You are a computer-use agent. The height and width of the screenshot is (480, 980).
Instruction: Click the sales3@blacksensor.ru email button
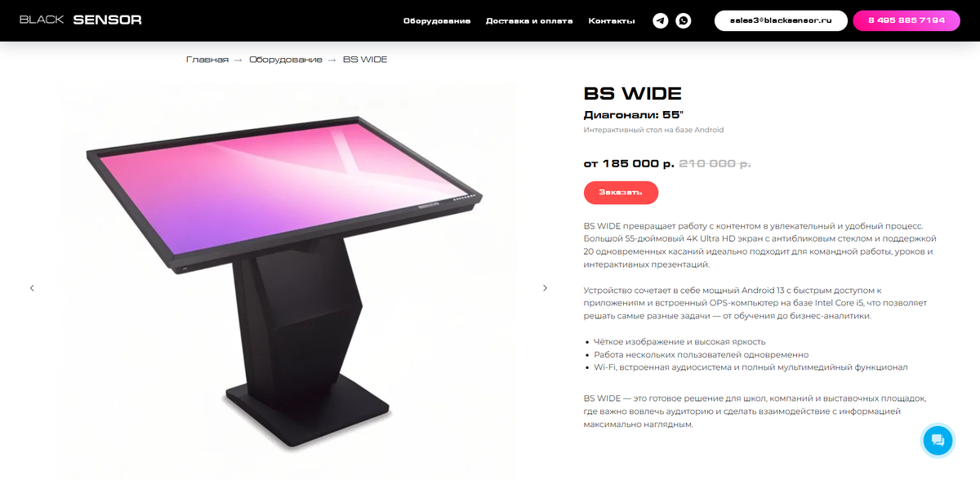[780, 20]
